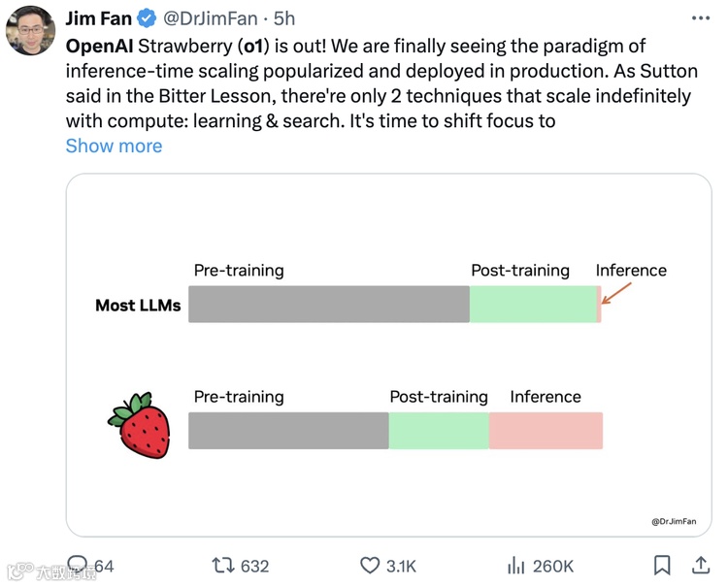The image size is (728, 587).
Task: Click the gray Pre-training bar for Most LLMs
Action: coord(328,304)
